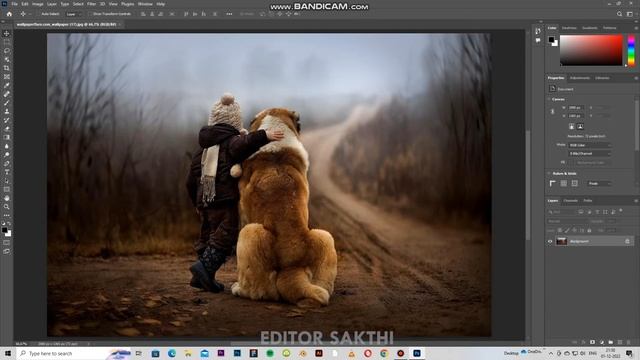640x360 pixels.
Task: Hide the Background layer eye icon
Action: click(550, 241)
